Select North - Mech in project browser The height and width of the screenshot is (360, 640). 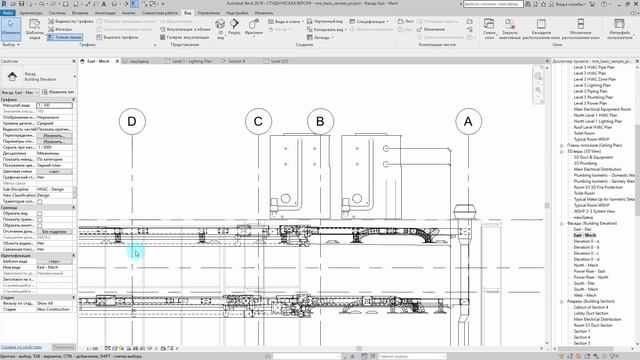coord(586,265)
